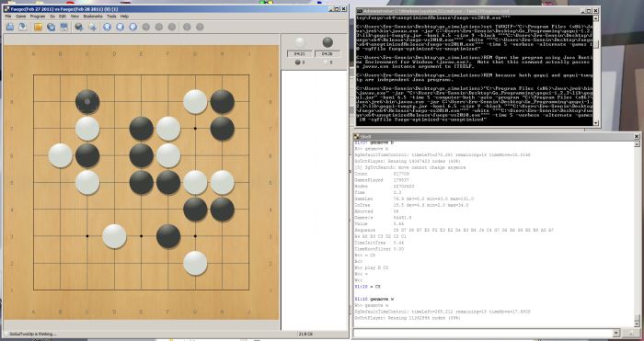Open the Help menu
This screenshot has width=644, height=341.
tap(124, 17)
